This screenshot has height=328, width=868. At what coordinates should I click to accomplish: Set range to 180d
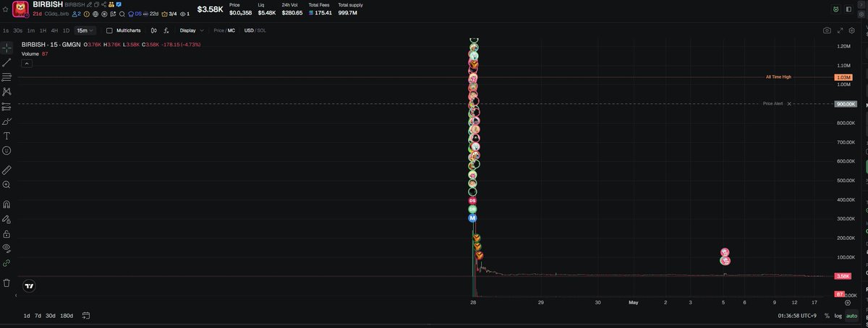(x=67, y=316)
